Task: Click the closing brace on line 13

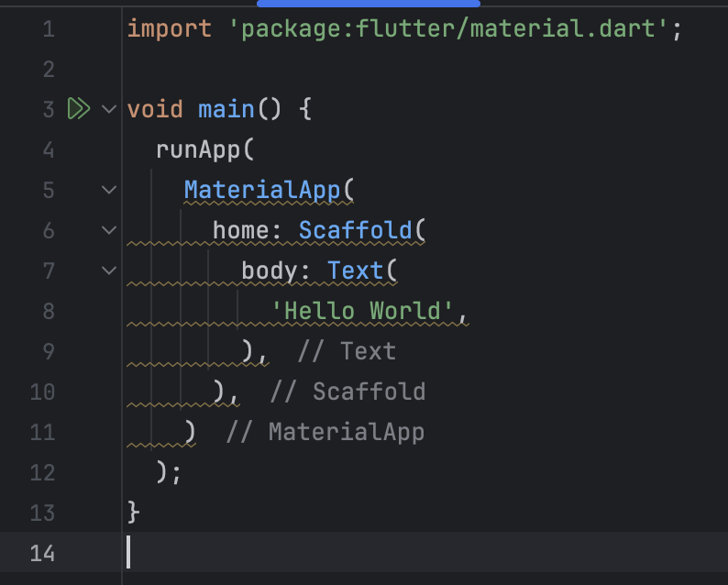Action: point(133,513)
